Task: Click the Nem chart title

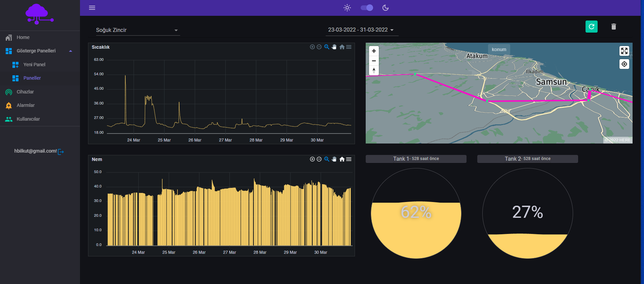Action: pyautogui.click(x=97, y=159)
